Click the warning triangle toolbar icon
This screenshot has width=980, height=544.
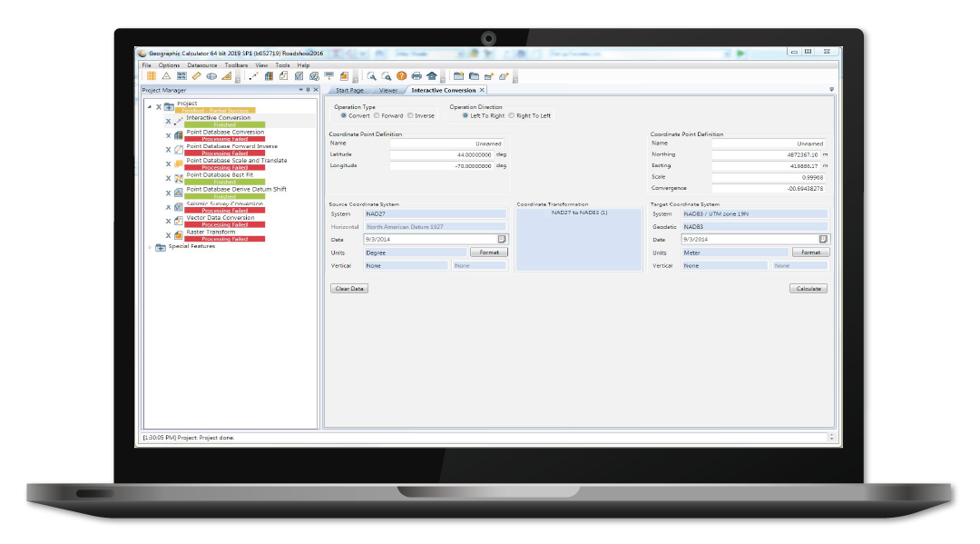pos(166,76)
